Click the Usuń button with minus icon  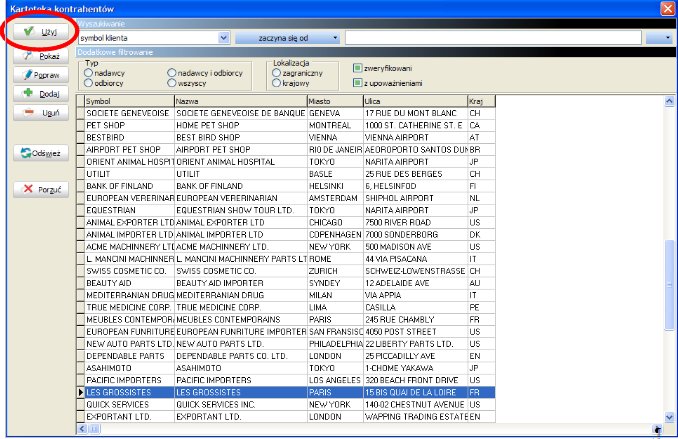41,112
